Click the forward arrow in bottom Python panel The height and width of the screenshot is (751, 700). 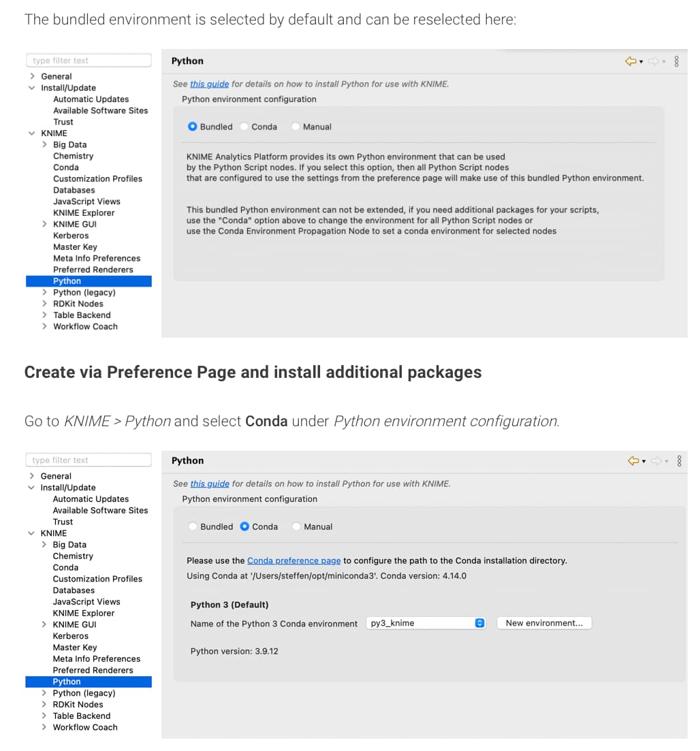point(656,461)
